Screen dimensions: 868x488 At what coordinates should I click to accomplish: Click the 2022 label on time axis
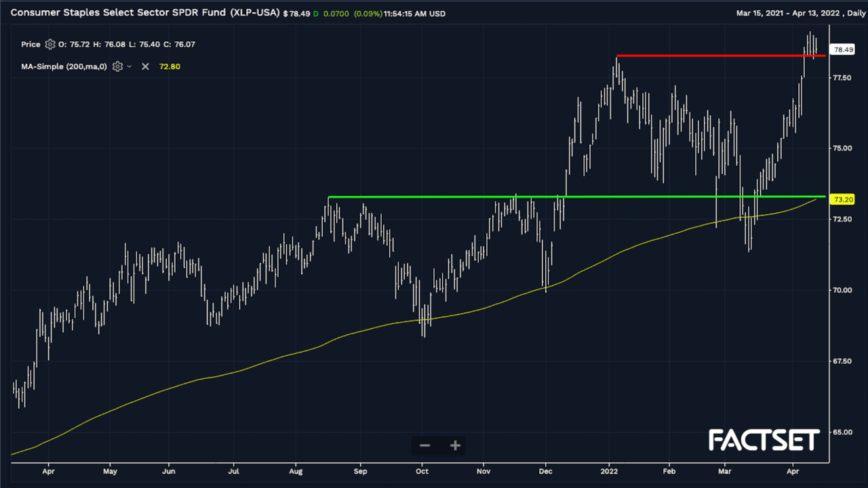click(x=609, y=468)
